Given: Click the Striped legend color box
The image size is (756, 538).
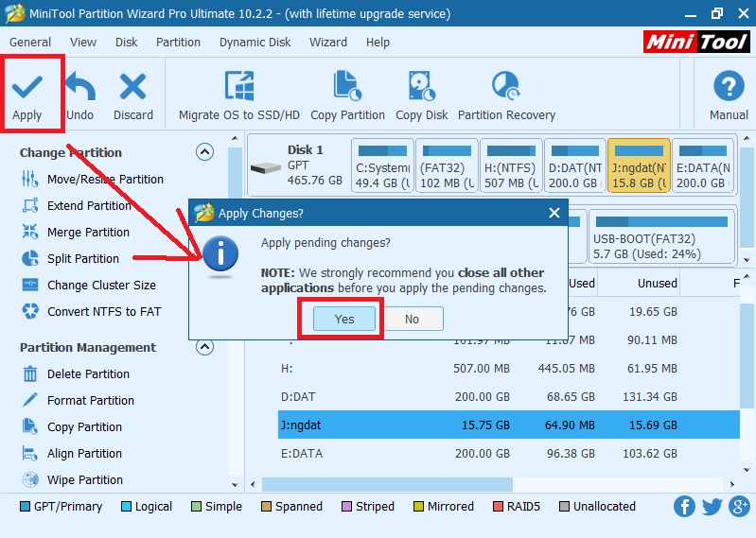Looking at the screenshot, I should (346, 506).
